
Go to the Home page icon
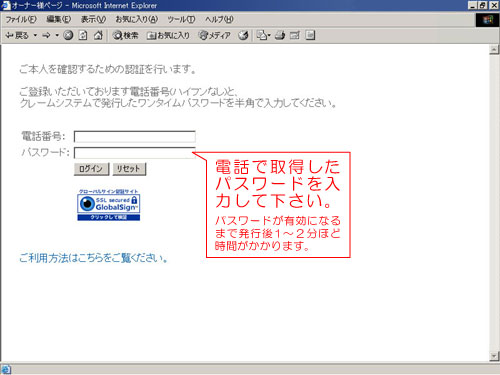click(x=98, y=35)
